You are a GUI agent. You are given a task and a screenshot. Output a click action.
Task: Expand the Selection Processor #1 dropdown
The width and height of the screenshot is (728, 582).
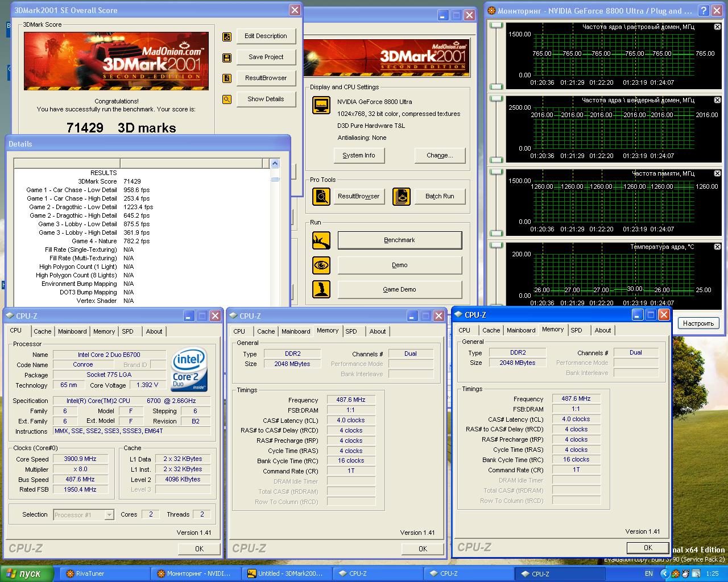(x=109, y=515)
